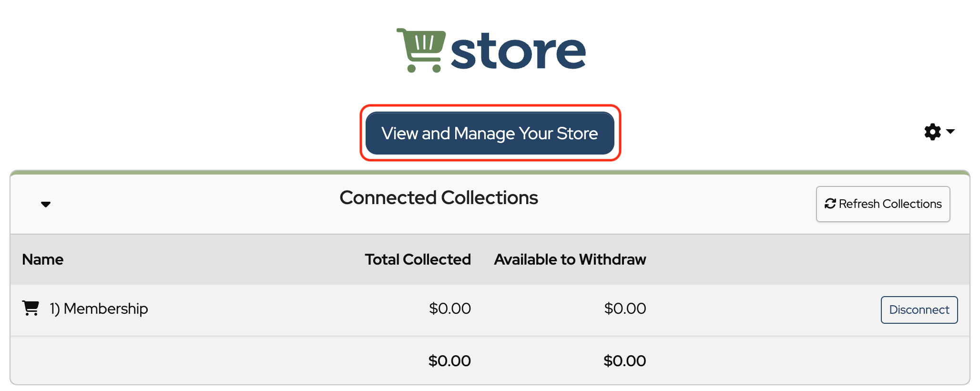This screenshot has height=391, width=980.
Task: Click the "store" logo text
Action: point(518,51)
